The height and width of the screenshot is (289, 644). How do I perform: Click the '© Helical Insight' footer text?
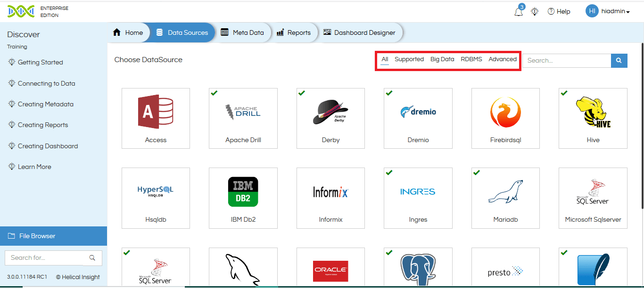coord(78,277)
